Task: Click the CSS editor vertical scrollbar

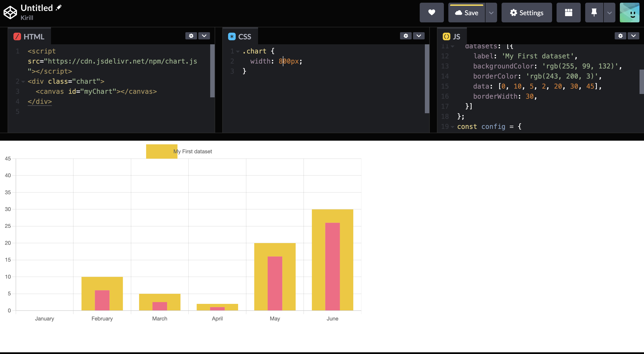Action: [427, 79]
